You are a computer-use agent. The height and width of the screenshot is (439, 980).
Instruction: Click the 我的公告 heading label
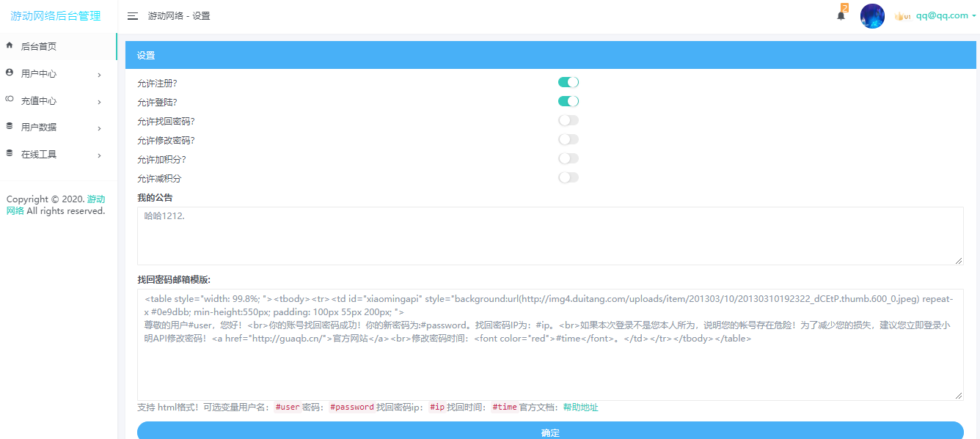[155, 198]
